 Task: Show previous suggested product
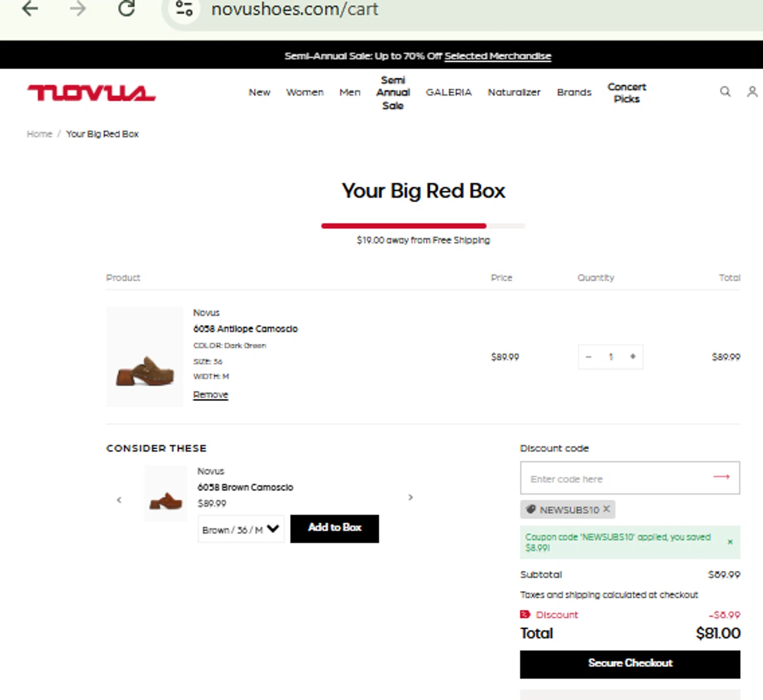click(x=119, y=500)
